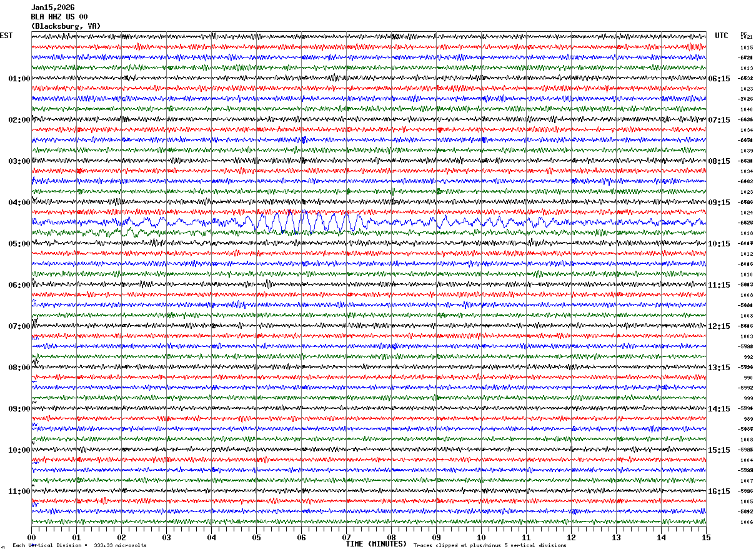This screenshot has height=554, width=756.
Task: Click minute 10 on the time axis
Action: [481, 538]
